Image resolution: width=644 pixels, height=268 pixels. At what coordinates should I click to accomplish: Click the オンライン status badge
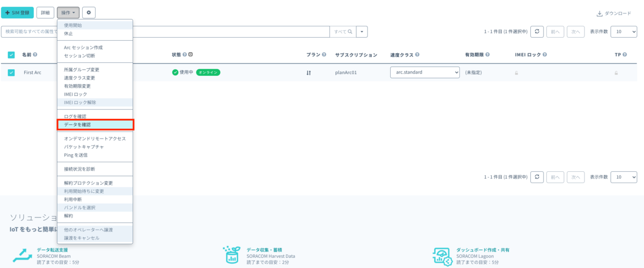click(208, 72)
